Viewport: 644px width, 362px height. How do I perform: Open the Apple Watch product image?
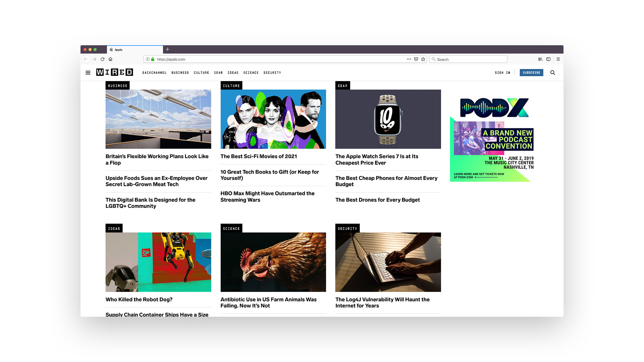click(x=388, y=119)
